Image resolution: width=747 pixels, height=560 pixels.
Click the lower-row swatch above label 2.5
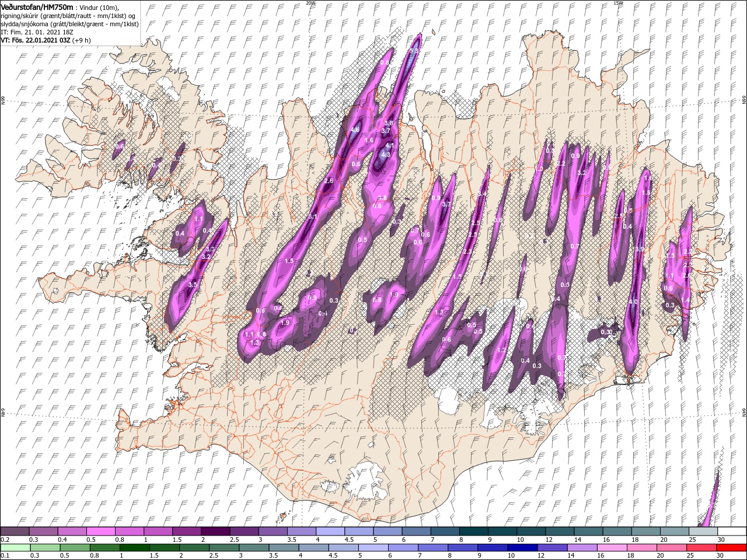coord(223,548)
